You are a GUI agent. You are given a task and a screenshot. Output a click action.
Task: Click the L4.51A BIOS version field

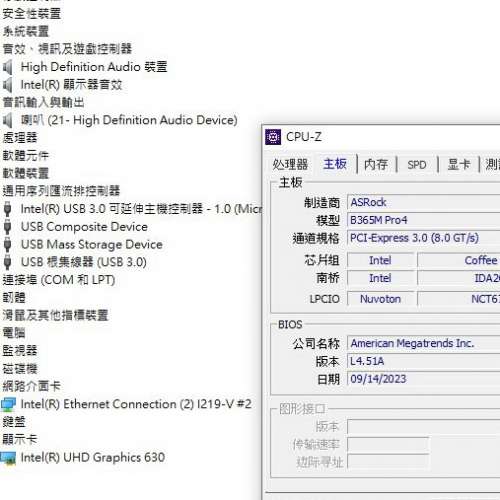[423, 361]
